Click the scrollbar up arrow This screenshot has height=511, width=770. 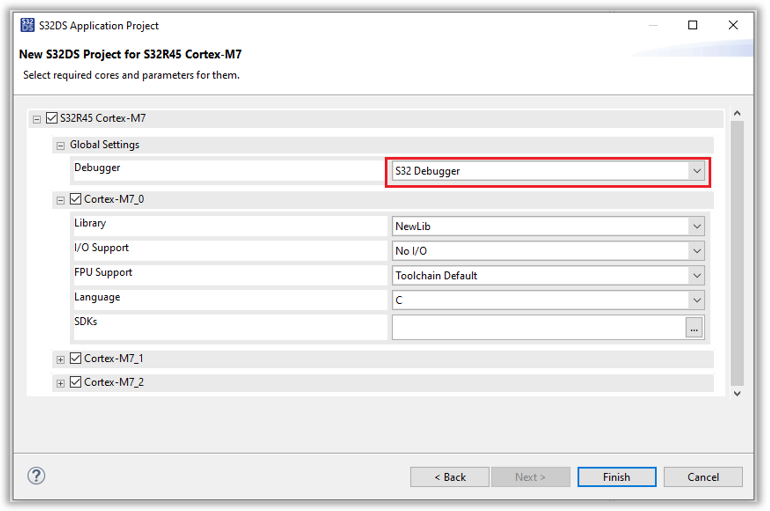[737, 113]
